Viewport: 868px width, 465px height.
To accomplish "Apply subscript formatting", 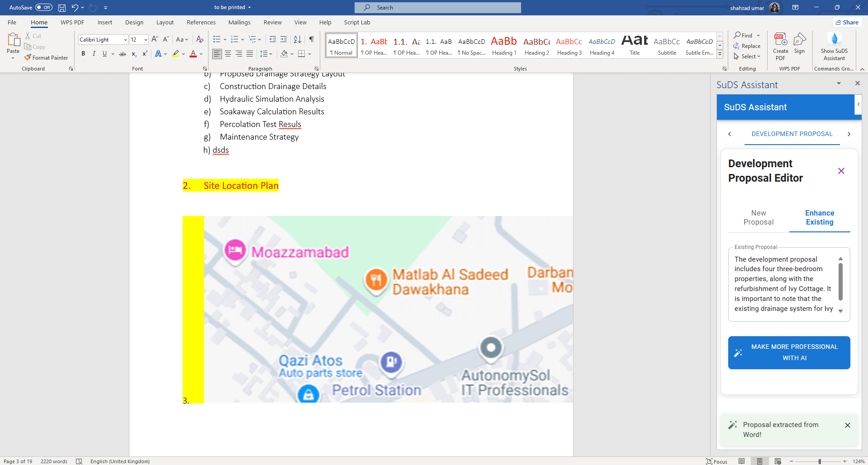I will 134,54.
